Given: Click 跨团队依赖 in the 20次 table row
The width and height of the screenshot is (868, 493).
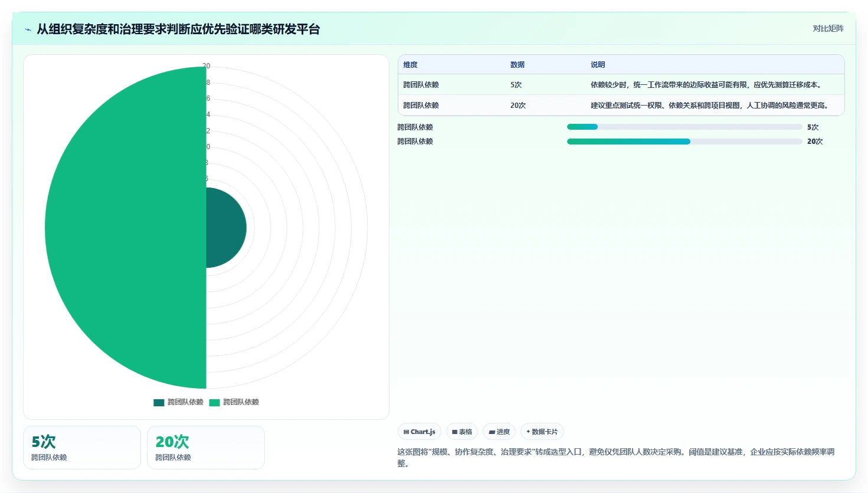Looking at the screenshot, I should pyautogui.click(x=421, y=106).
